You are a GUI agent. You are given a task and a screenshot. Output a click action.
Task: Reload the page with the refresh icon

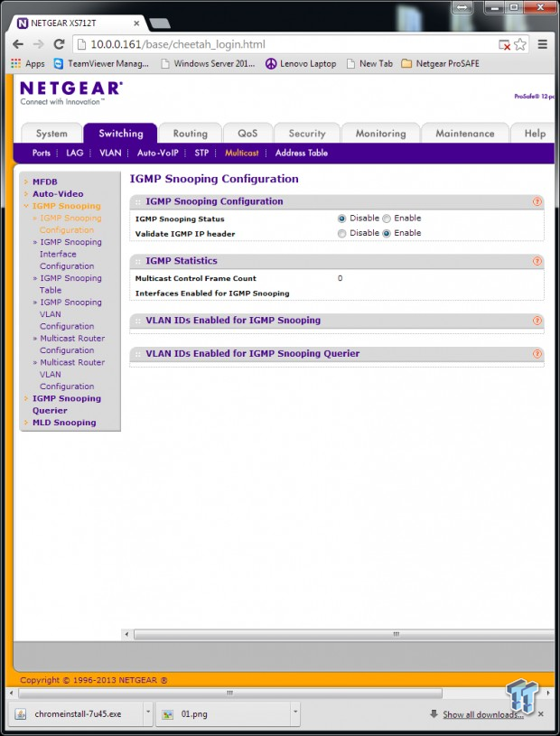(59, 44)
